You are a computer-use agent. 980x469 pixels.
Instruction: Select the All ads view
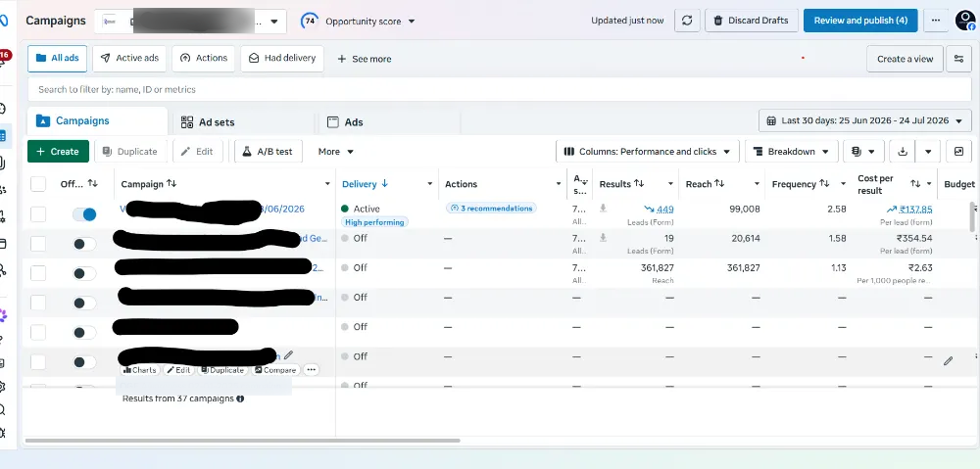pyautogui.click(x=58, y=58)
